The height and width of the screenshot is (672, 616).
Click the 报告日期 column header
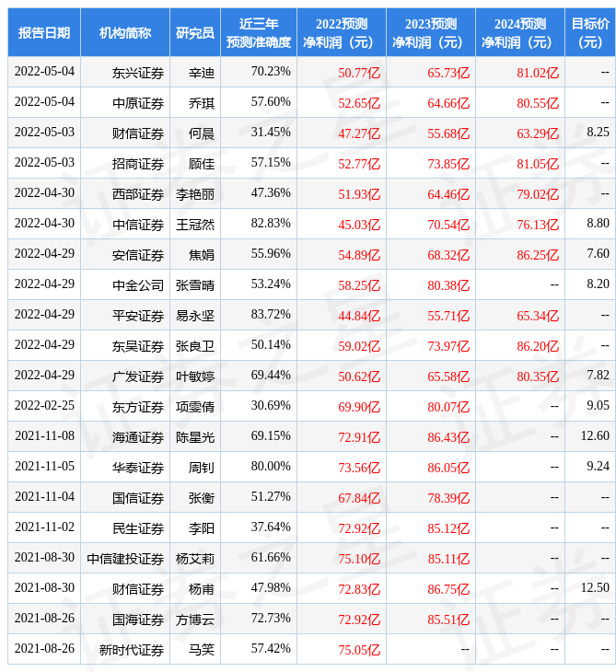pos(44,33)
